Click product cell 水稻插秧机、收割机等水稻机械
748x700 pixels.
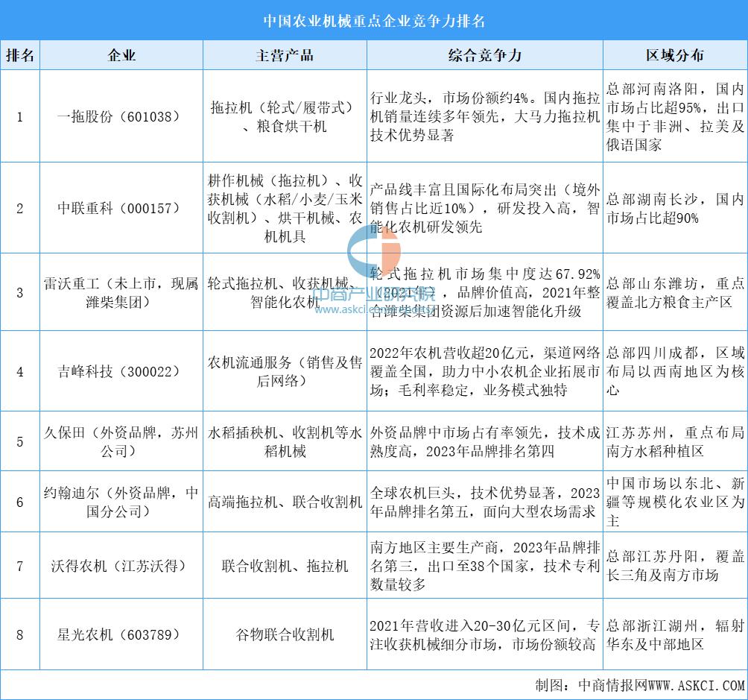[285, 441]
